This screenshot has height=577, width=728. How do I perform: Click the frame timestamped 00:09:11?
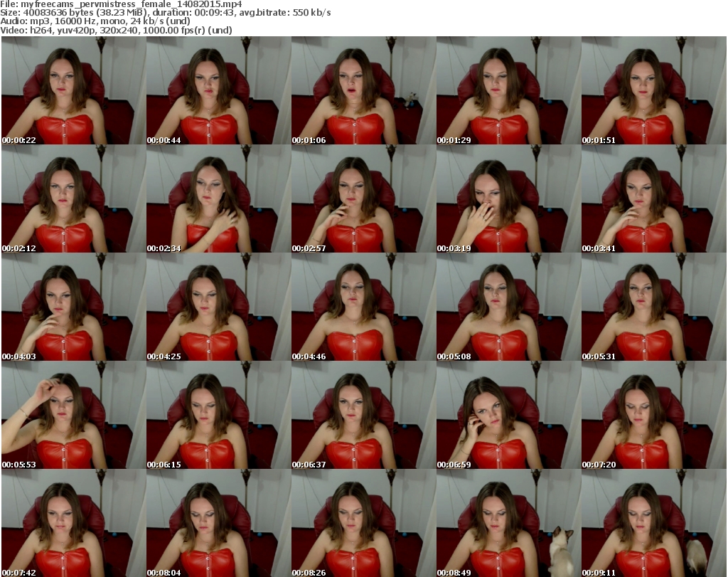coord(654,523)
